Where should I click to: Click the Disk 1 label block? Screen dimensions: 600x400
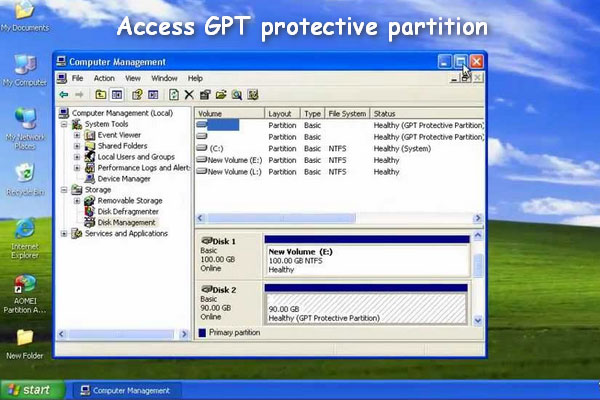pos(230,255)
